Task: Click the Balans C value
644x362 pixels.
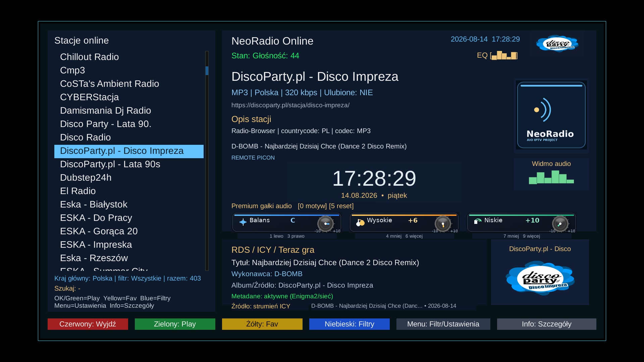Action: [293, 220]
